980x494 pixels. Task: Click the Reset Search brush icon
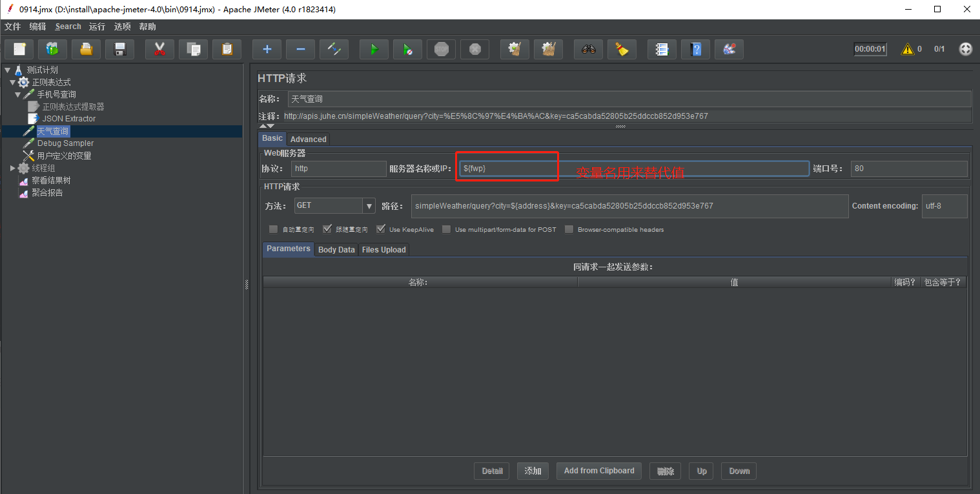[x=622, y=49]
